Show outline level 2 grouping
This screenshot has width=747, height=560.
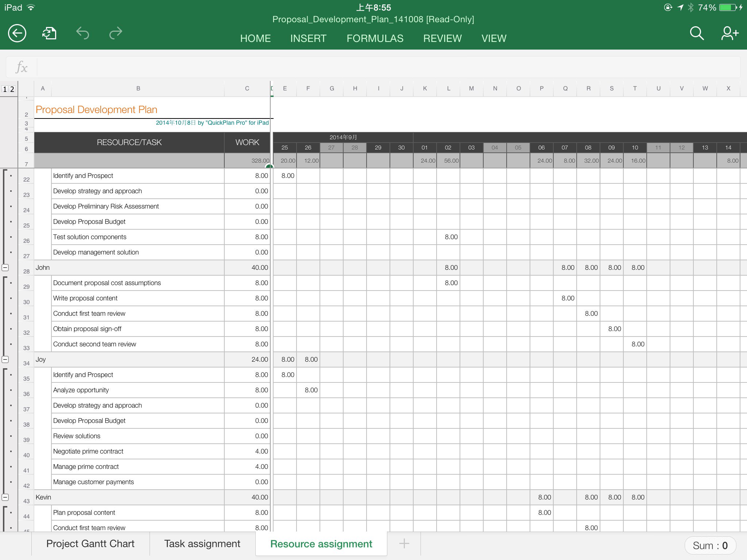(x=12, y=89)
